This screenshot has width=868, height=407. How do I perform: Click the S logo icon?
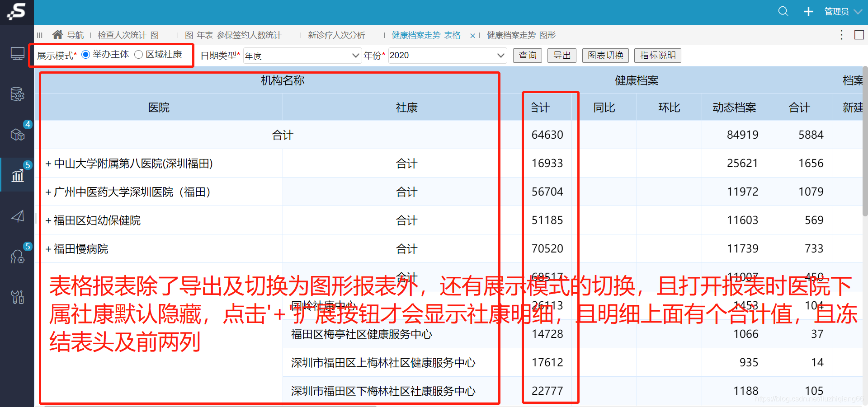pos(17,12)
